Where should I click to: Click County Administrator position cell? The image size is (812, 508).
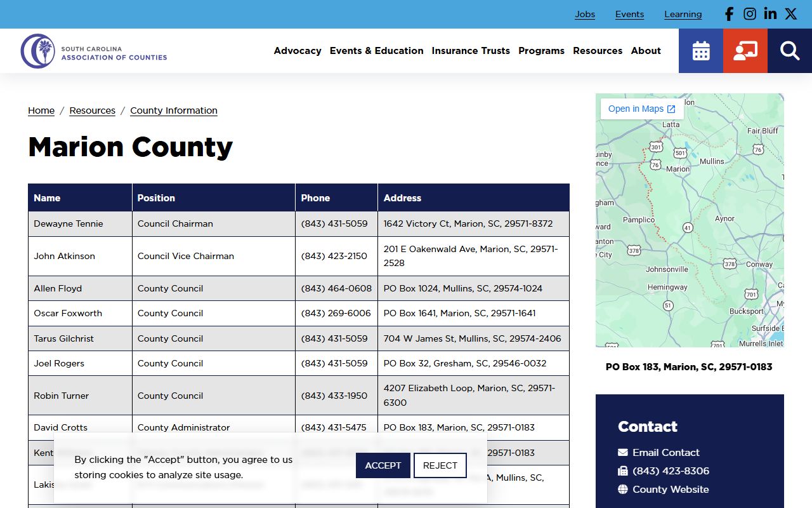click(214, 428)
